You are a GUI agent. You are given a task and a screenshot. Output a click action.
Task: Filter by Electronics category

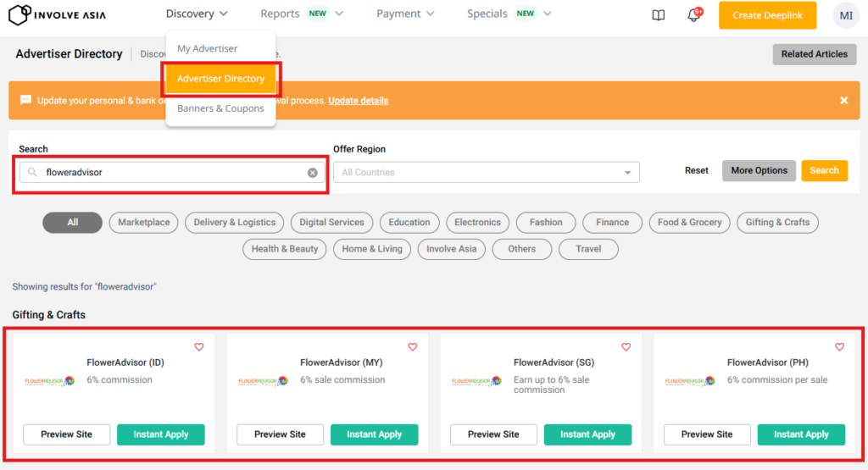477,222
